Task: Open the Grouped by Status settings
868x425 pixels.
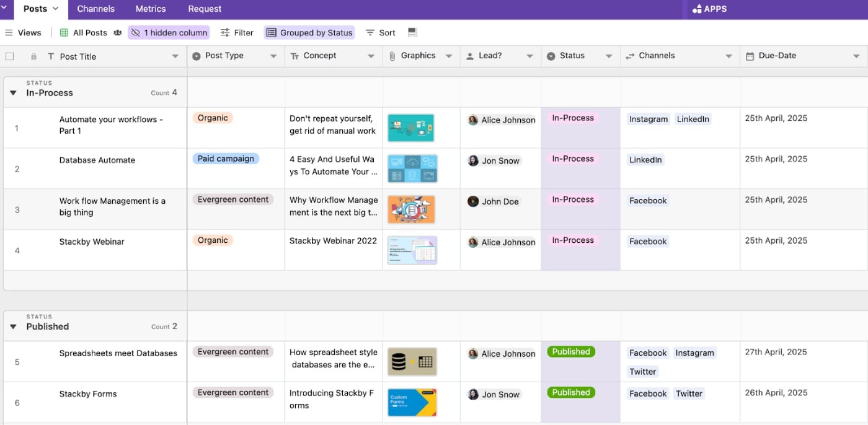Action: pos(309,33)
